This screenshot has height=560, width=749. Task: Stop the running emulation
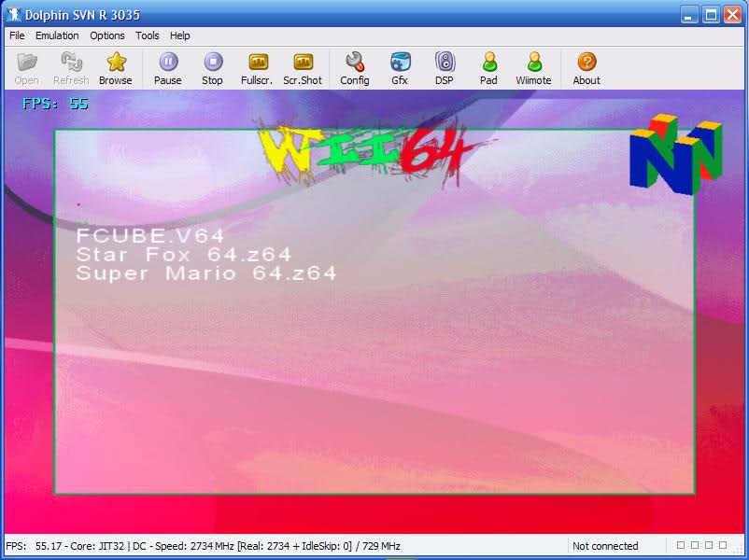click(213, 68)
